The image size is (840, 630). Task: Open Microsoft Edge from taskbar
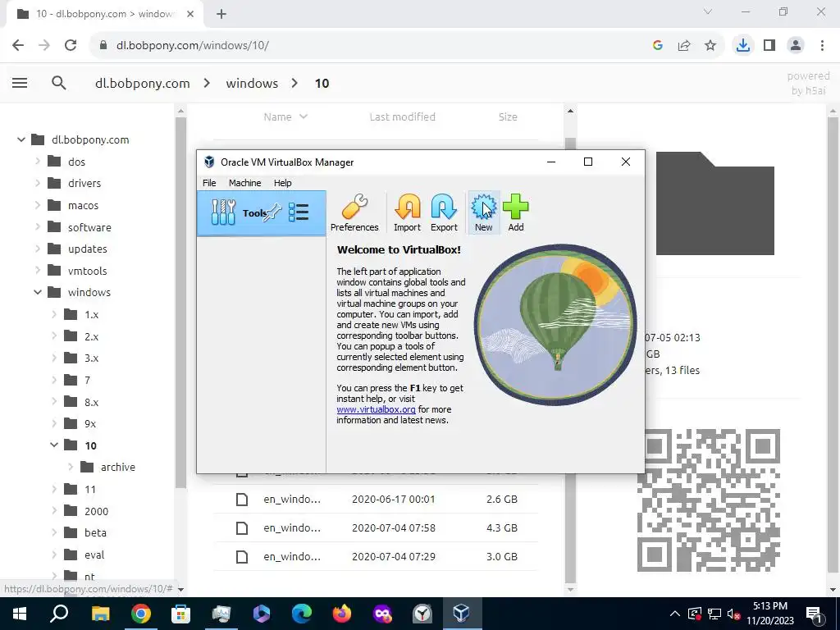point(302,614)
